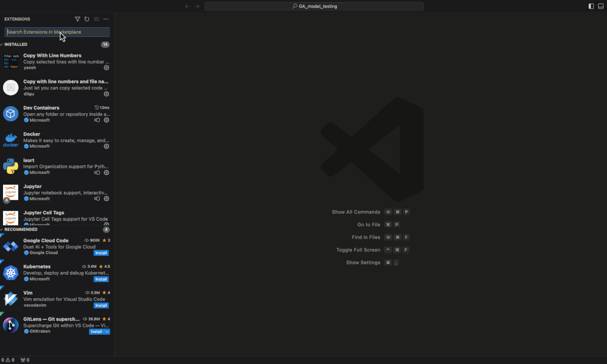The height and width of the screenshot is (364, 607).
Task: Click Dev Containers activation time 13ms
Action: [x=102, y=108]
